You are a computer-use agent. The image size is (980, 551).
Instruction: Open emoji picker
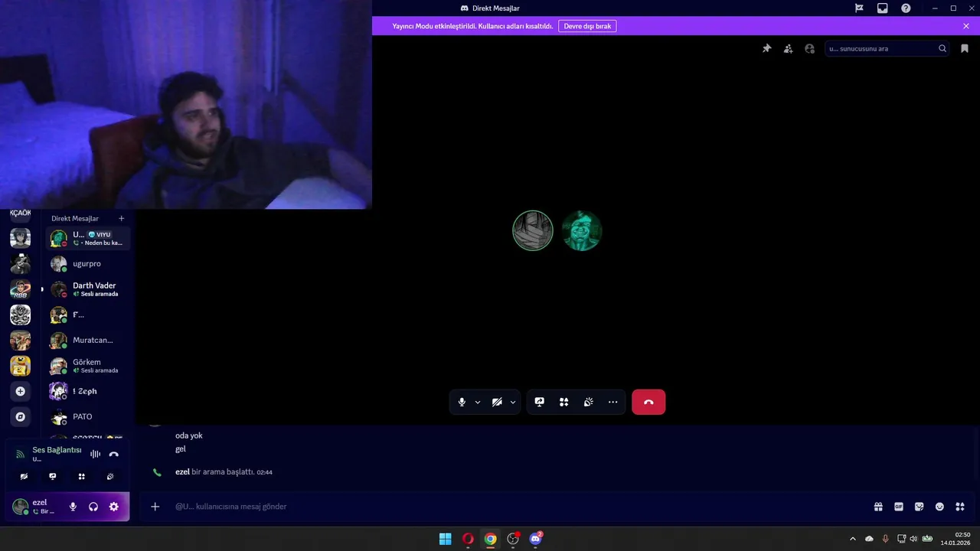pos(939,507)
